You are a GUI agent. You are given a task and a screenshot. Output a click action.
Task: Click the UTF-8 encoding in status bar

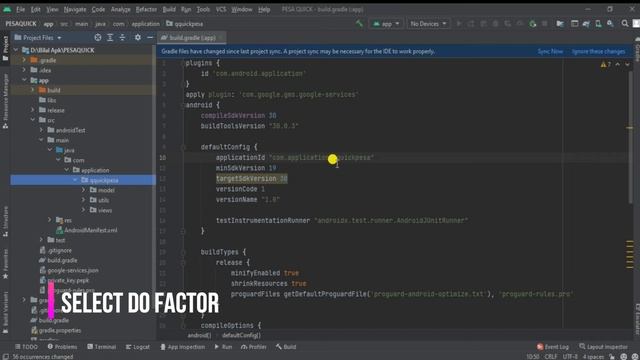click(x=570, y=357)
